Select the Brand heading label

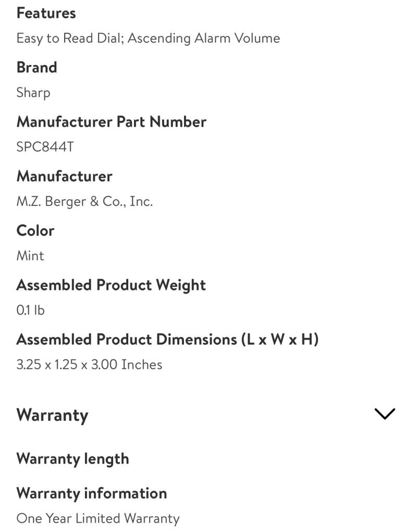pos(36,67)
